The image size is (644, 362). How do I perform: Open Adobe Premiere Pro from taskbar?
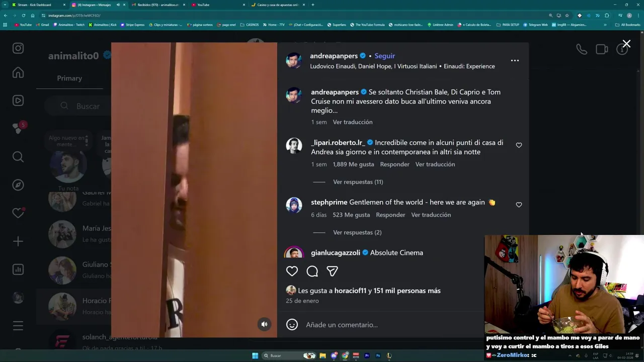[367, 355]
